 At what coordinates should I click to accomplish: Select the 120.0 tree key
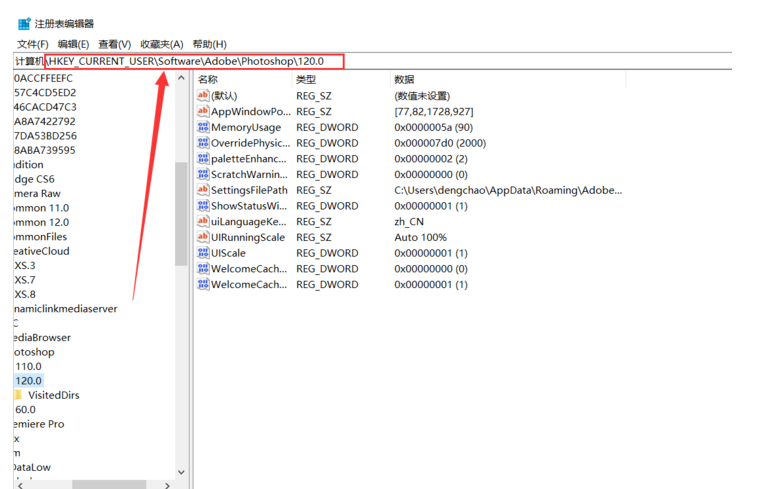(x=29, y=381)
